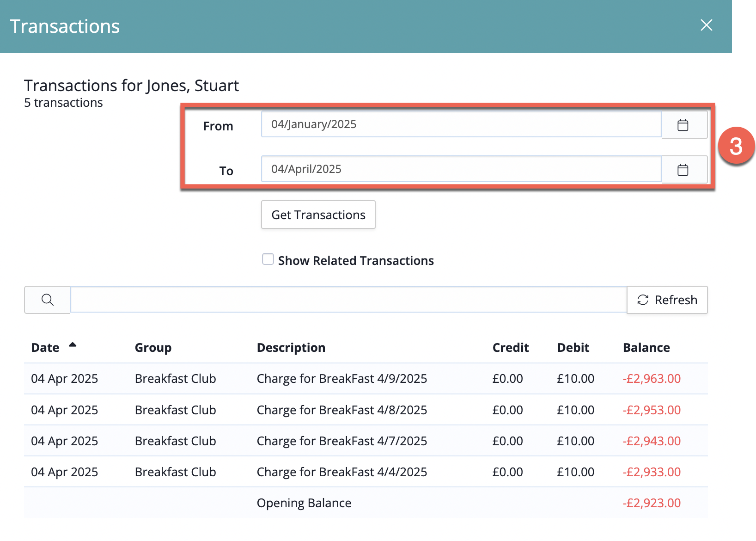Sort by the Balance column header
This screenshot has height=541, width=756.
click(646, 348)
